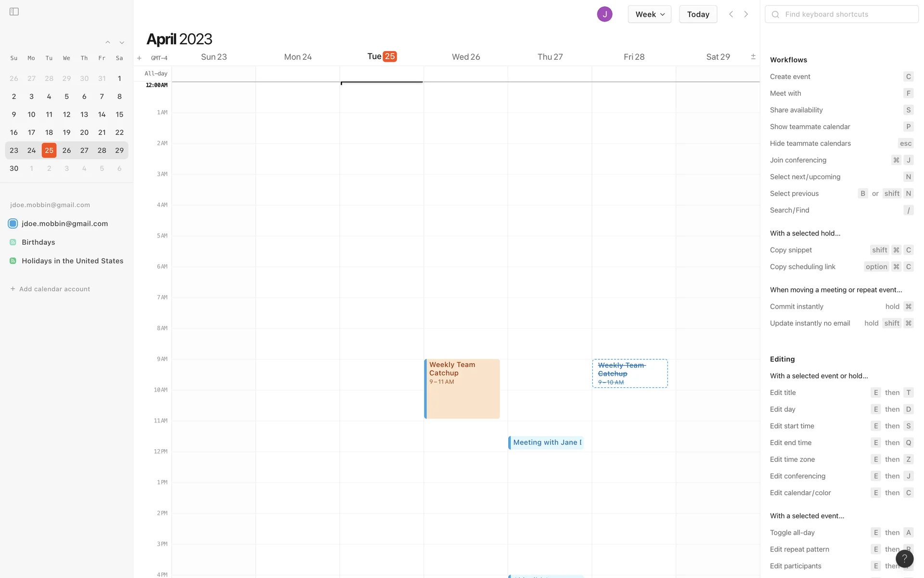Toggle jdoe.mobbin@gmail.com calendar checkbox
Image resolution: width=924 pixels, height=578 pixels.
coord(13,223)
